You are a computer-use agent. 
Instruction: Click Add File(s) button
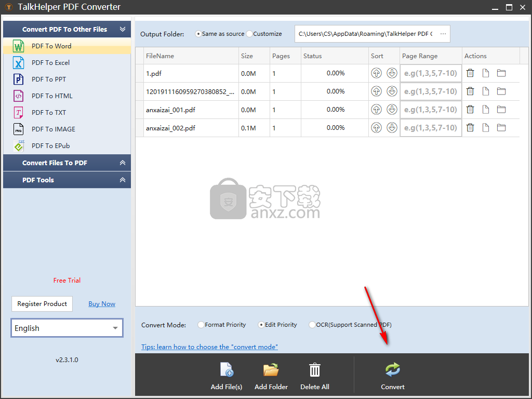coord(227,376)
